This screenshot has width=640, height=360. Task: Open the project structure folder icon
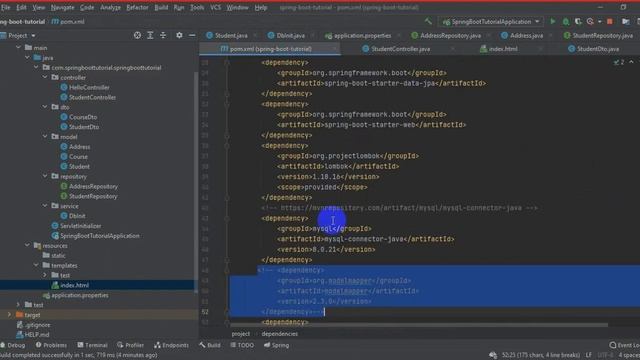pos(625,22)
